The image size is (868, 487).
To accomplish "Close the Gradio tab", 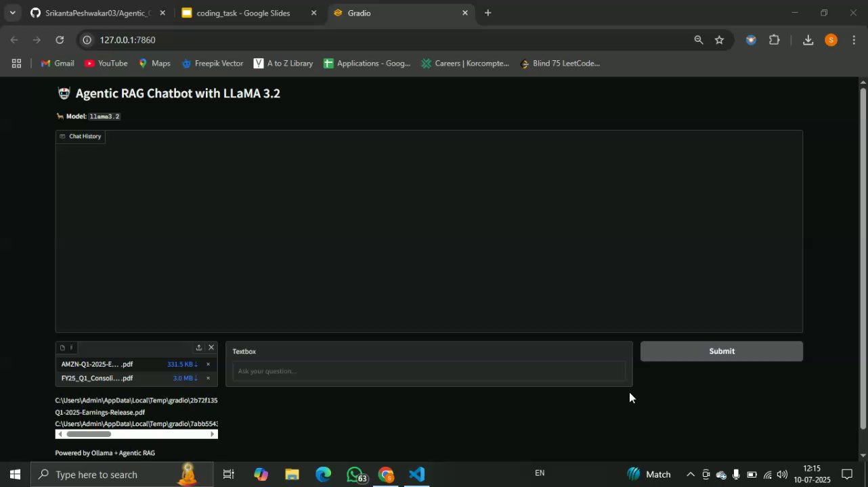I will pos(464,13).
